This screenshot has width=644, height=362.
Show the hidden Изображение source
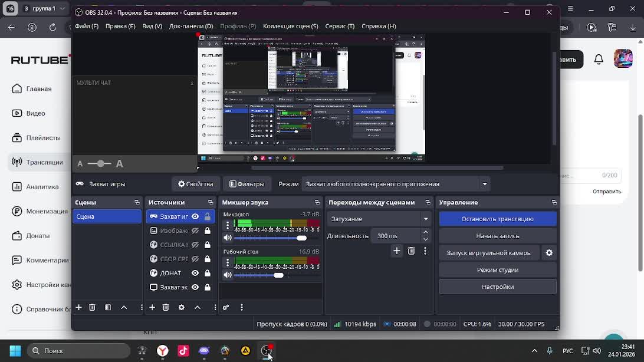tap(195, 231)
